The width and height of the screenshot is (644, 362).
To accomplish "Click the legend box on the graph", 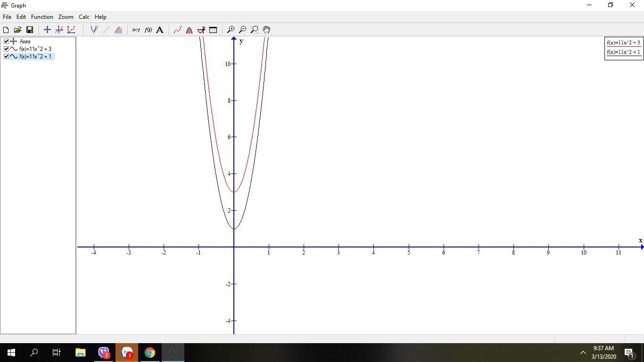I will pos(623,48).
